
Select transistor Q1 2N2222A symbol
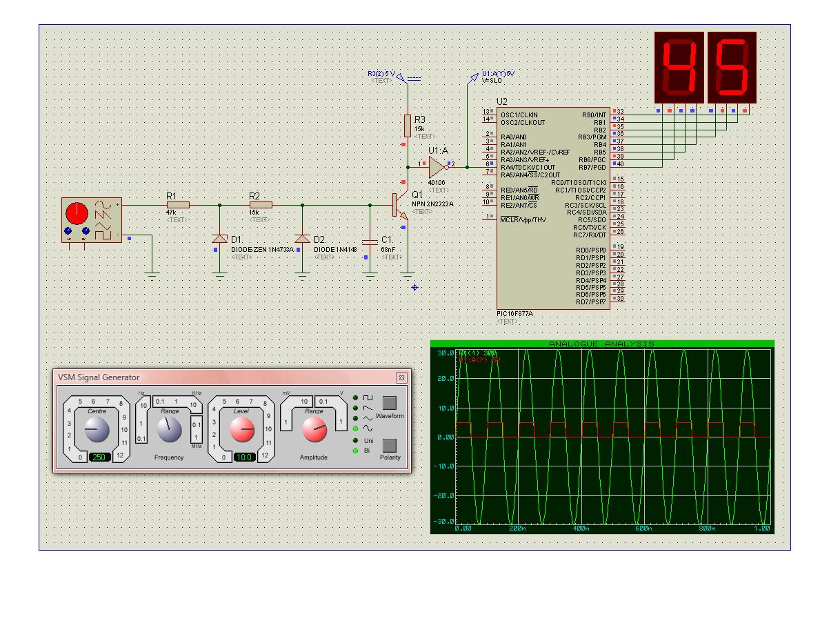click(401, 205)
